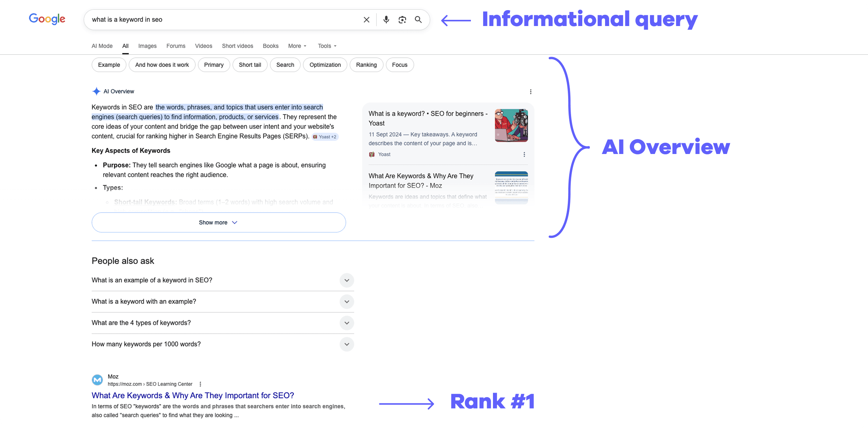Switch to Books tab
The width and height of the screenshot is (868, 428).
tap(271, 46)
